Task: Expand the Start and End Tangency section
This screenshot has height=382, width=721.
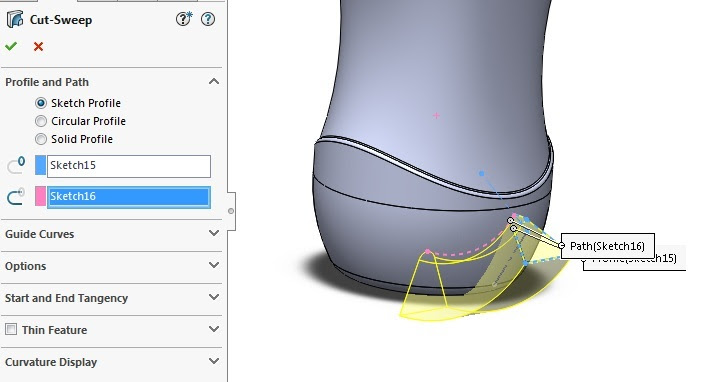Action: pyautogui.click(x=214, y=297)
